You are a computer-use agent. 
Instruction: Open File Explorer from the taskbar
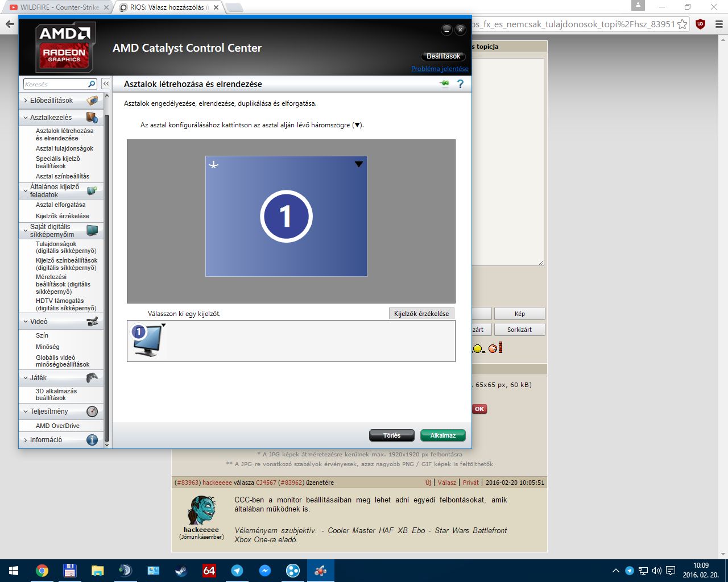click(97, 571)
